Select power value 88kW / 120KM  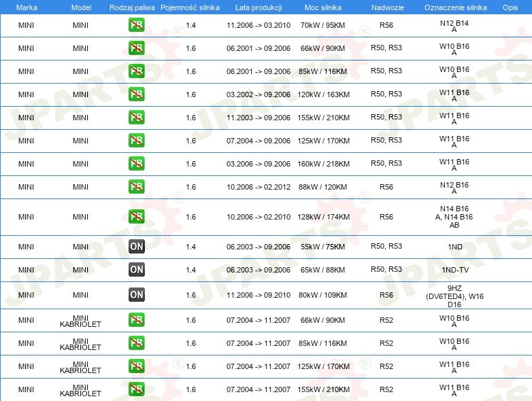(x=322, y=187)
